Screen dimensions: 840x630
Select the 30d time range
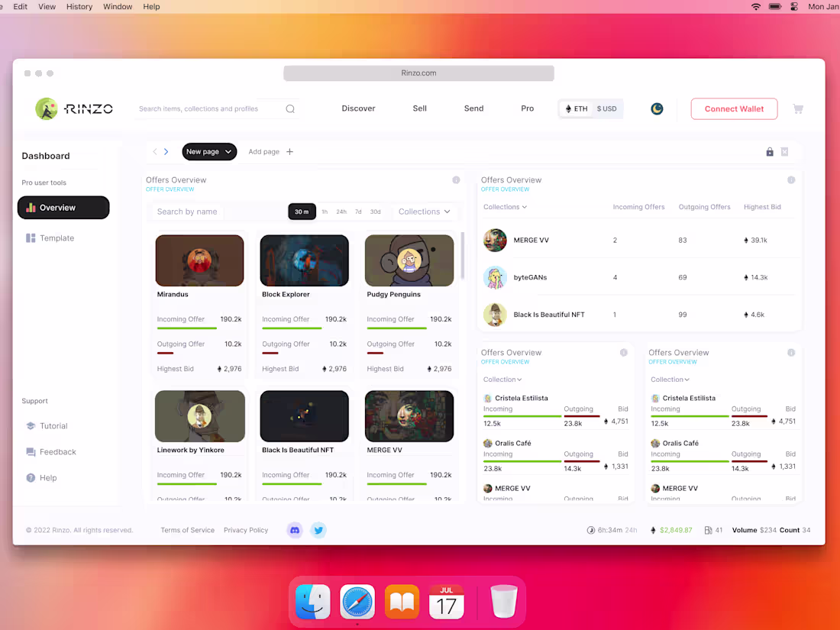(x=376, y=212)
